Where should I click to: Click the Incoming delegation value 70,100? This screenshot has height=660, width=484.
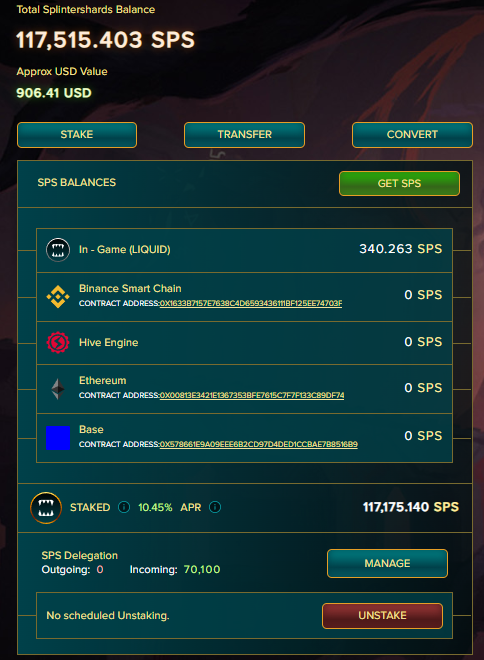pyautogui.click(x=202, y=570)
